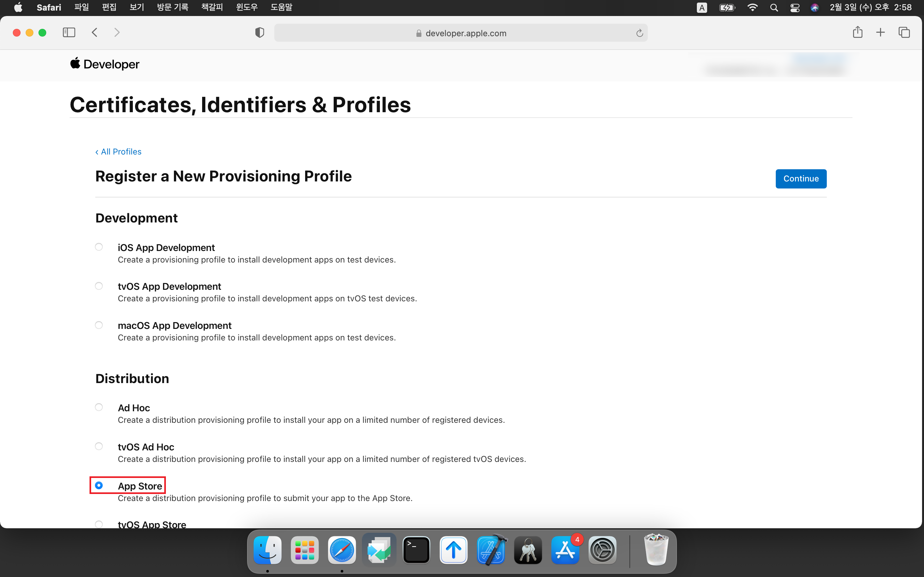Click the Apple Developer logo link

click(x=105, y=64)
